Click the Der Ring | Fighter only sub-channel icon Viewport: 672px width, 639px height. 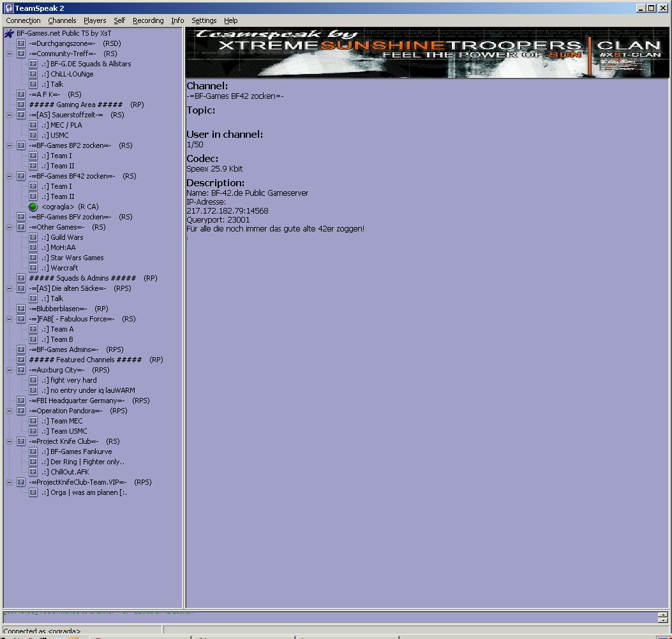pos(33,462)
